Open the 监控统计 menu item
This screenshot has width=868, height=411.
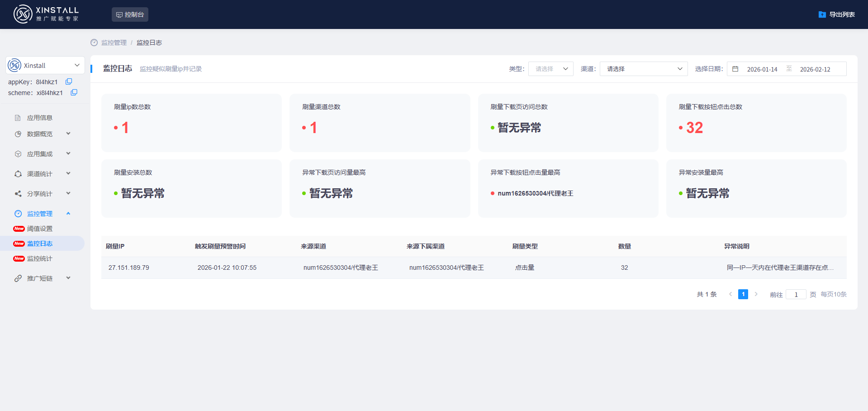coord(40,258)
